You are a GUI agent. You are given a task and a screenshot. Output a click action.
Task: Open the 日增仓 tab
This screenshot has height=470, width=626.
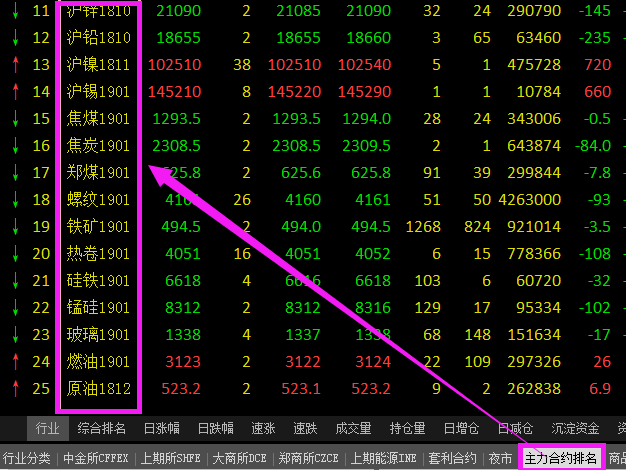462,428
